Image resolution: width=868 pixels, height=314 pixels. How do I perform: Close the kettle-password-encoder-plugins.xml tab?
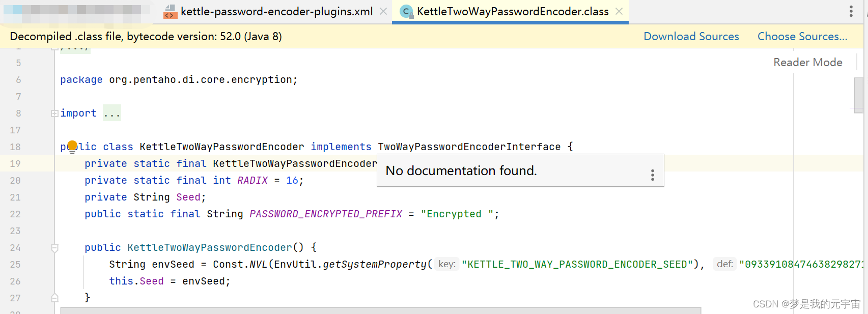tap(383, 11)
